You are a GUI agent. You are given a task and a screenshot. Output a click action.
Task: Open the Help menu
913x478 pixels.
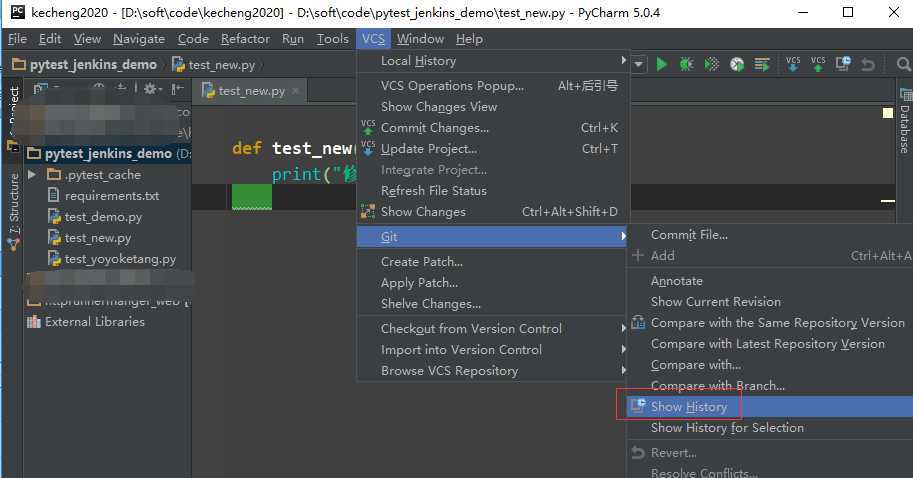pos(469,38)
